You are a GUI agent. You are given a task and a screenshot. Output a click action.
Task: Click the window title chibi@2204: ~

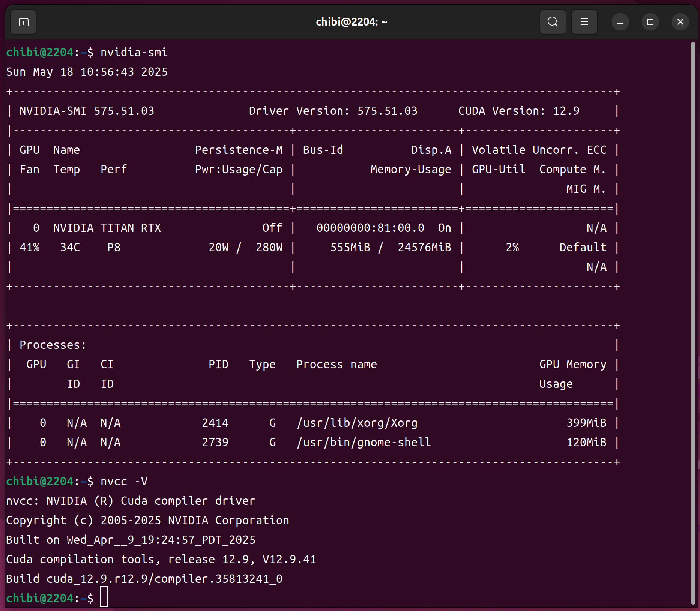[x=351, y=22]
